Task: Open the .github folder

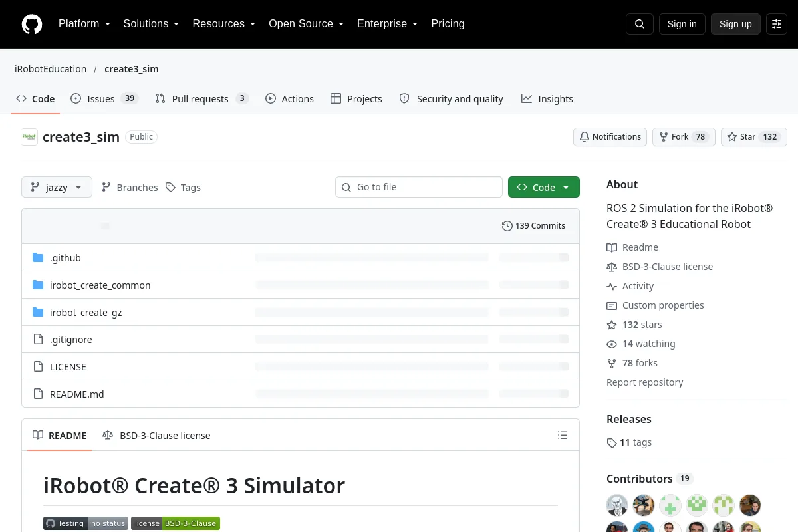Action: (65, 258)
